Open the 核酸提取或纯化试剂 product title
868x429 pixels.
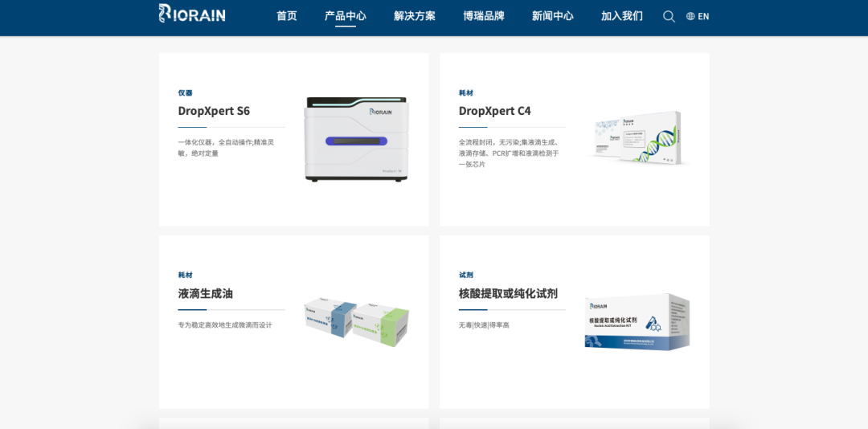coord(508,293)
